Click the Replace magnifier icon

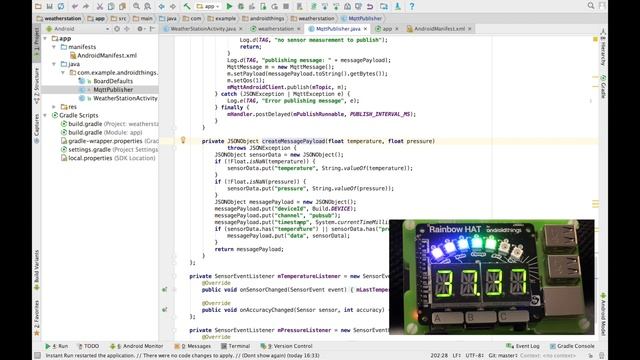click(x=148, y=6)
